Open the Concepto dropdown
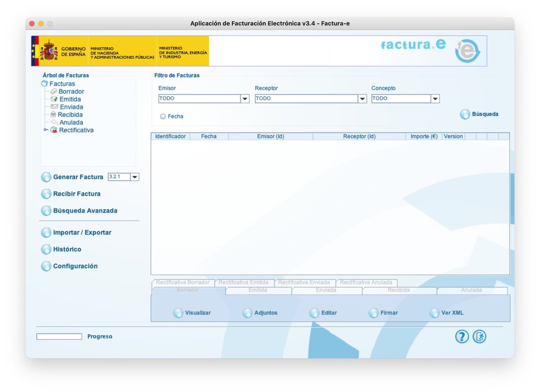The height and width of the screenshot is (392, 540). (435, 99)
